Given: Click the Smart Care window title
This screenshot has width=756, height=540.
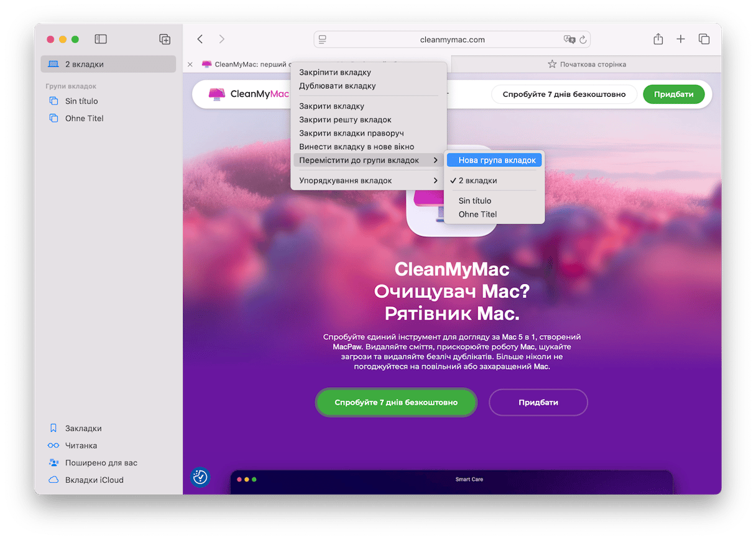Looking at the screenshot, I should point(469,479).
